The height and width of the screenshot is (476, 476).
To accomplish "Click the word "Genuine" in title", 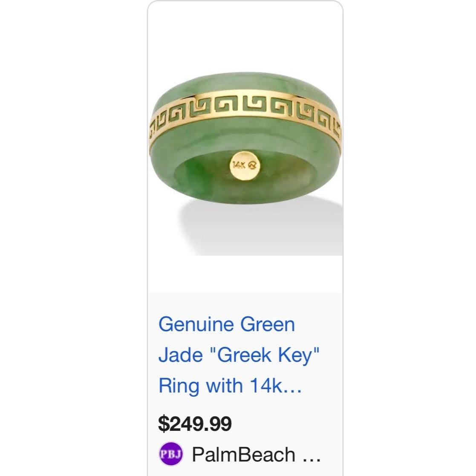I will point(196,324).
